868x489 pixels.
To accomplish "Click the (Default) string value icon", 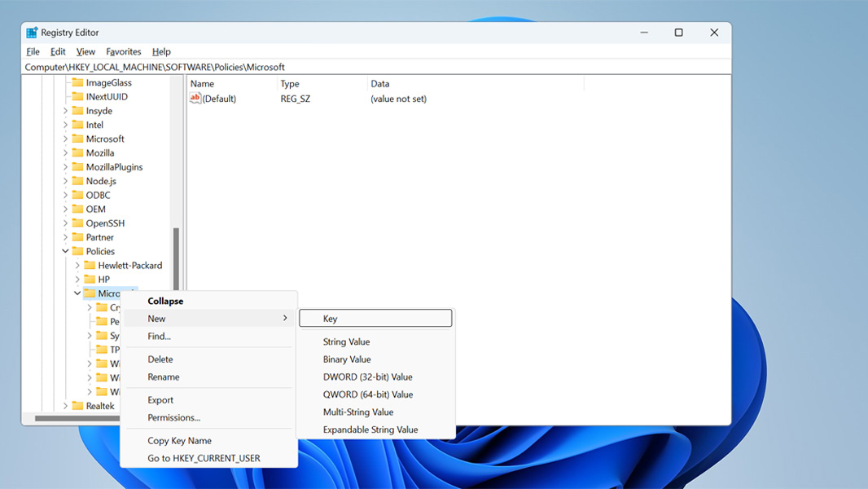I will pos(195,99).
